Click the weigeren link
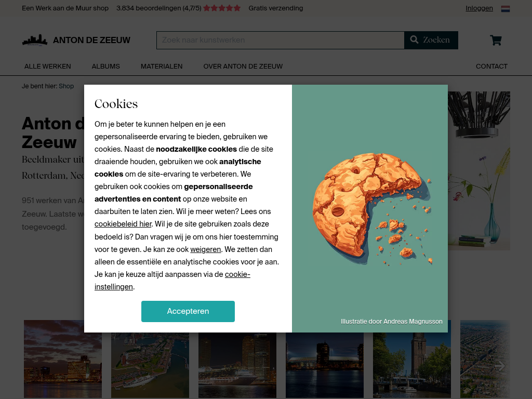This screenshot has height=399, width=532. pos(205,249)
